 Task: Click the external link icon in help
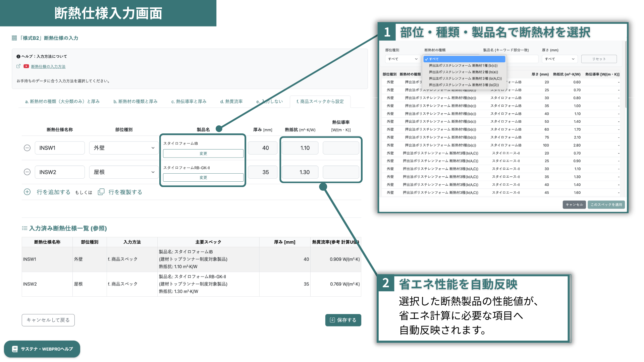tap(18, 66)
